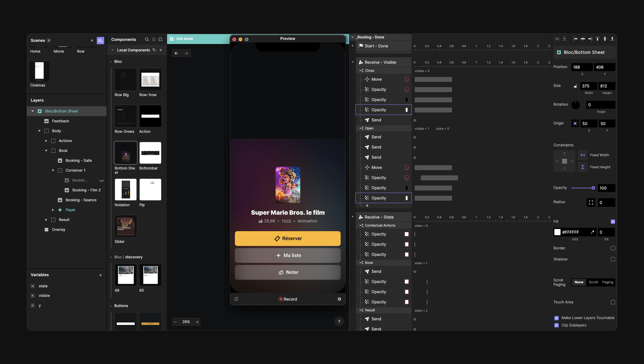
Task: Open the #FFFFFF fill color swatch
Action: 557,232
